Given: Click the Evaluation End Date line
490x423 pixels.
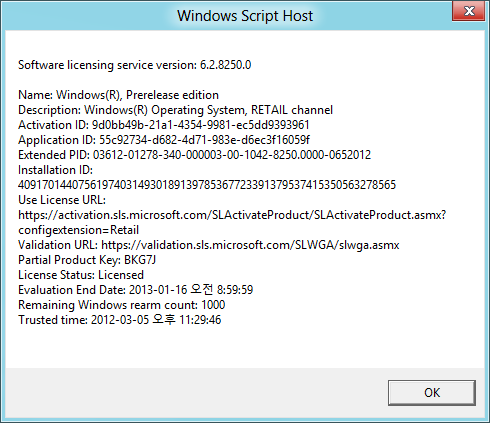Looking at the screenshot, I should coord(136,290).
